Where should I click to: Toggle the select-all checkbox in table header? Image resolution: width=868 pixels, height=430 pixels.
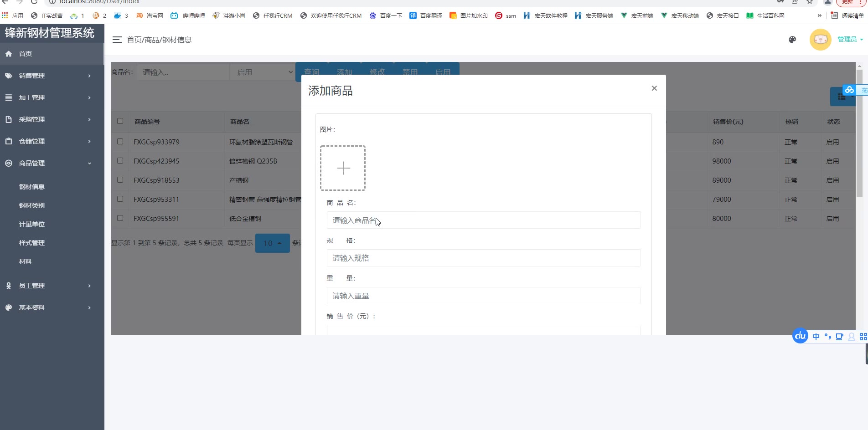click(120, 121)
